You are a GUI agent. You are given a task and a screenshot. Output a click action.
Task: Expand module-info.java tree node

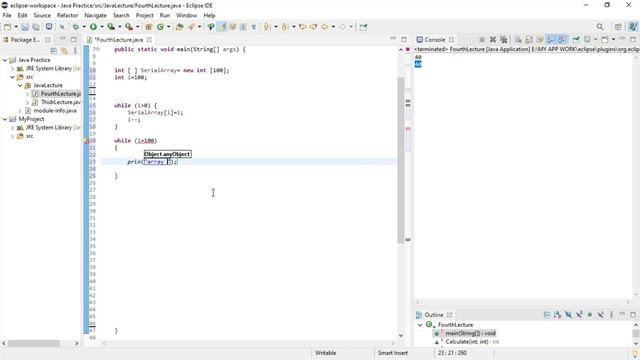[x=20, y=111]
